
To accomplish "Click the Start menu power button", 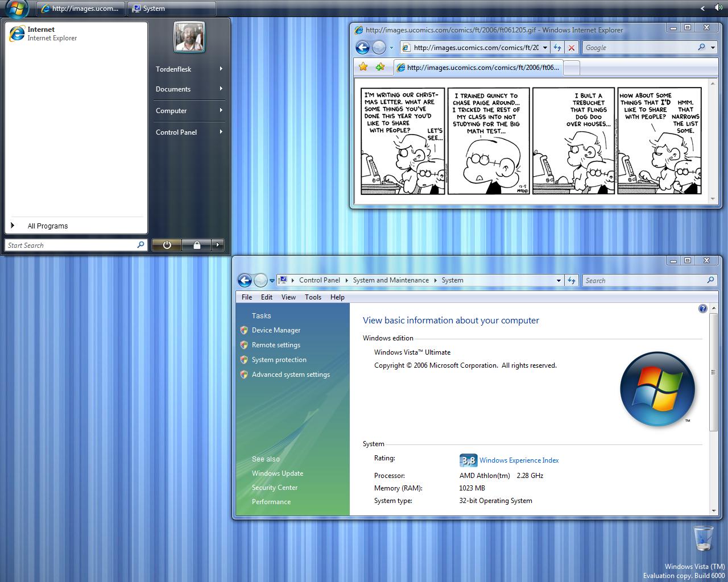I will pyautogui.click(x=167, y=245).
